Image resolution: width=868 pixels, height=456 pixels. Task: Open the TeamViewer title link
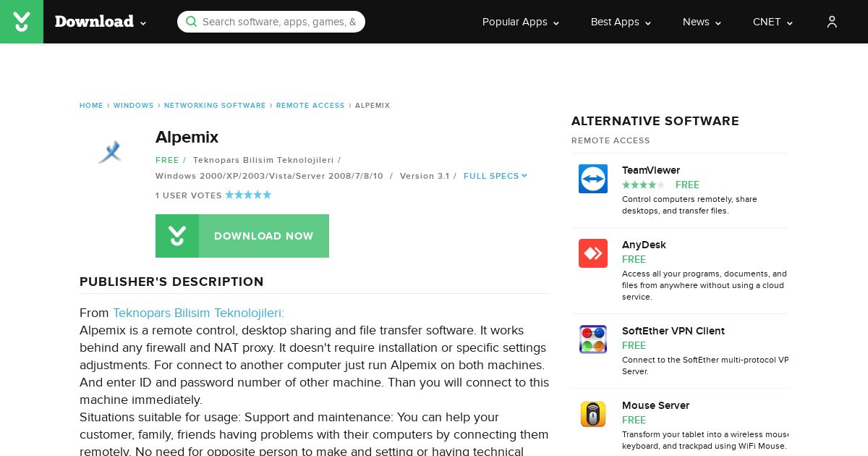(651, 170)
